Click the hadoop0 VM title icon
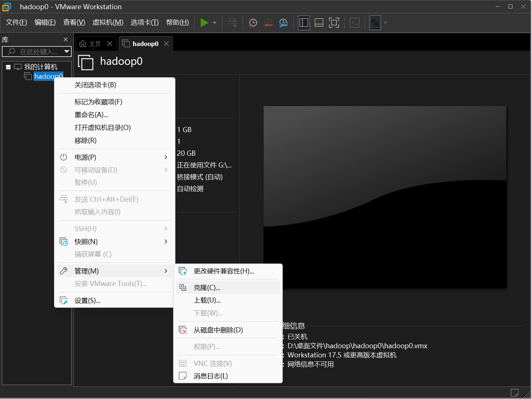532x399 pixels. point(86,62)
